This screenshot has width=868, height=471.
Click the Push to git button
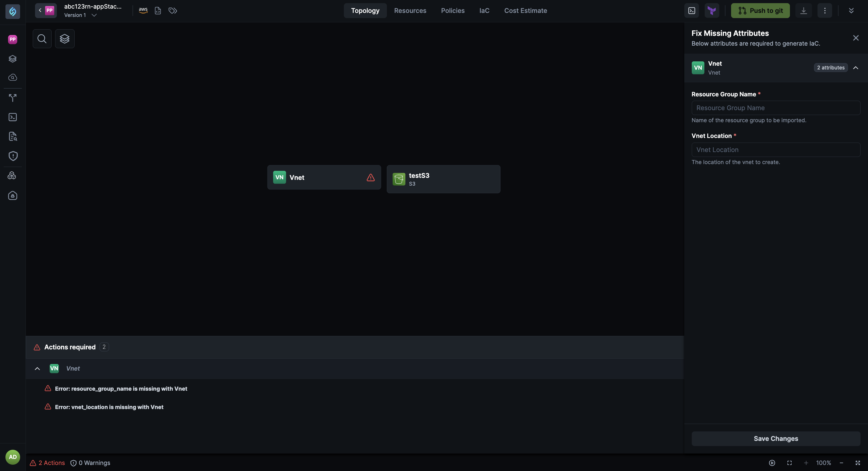[760, 10]
